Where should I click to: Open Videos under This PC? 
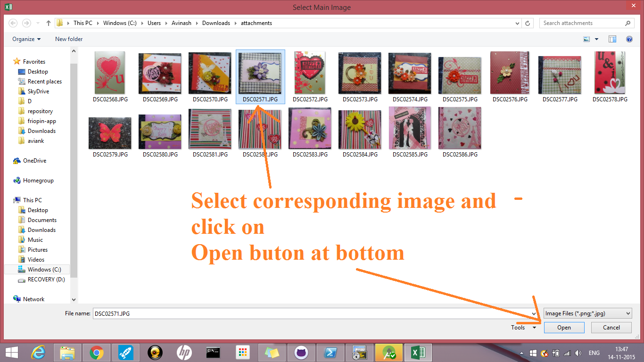click(x=31, y=260)
